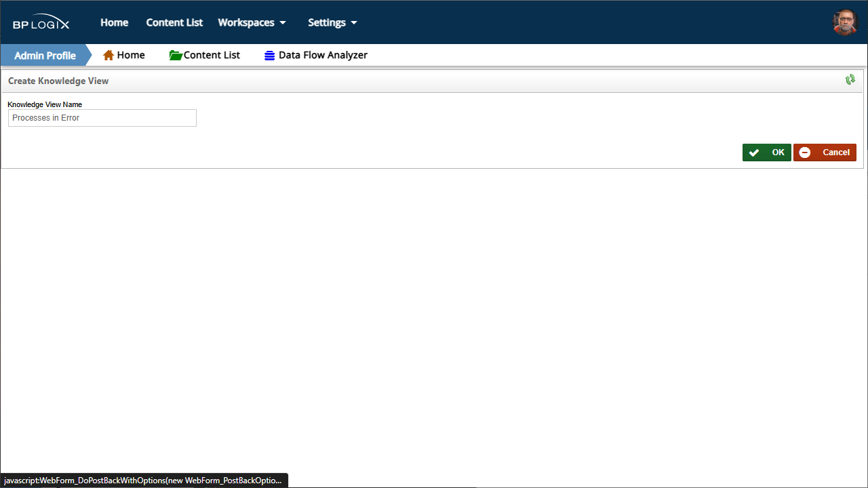
Task: Open Content List in top navigation
Action: pos(174,22)
